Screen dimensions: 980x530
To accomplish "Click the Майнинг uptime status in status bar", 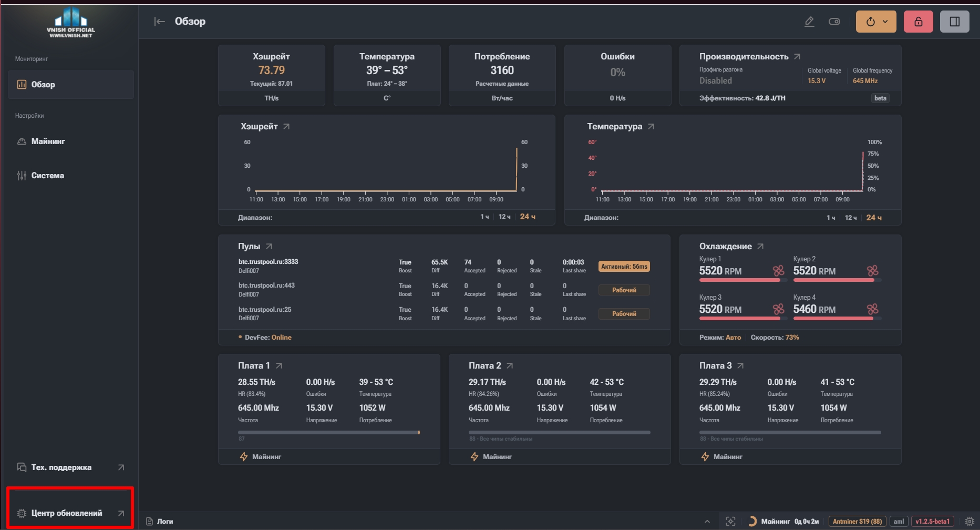I will (x=783, y=522).
